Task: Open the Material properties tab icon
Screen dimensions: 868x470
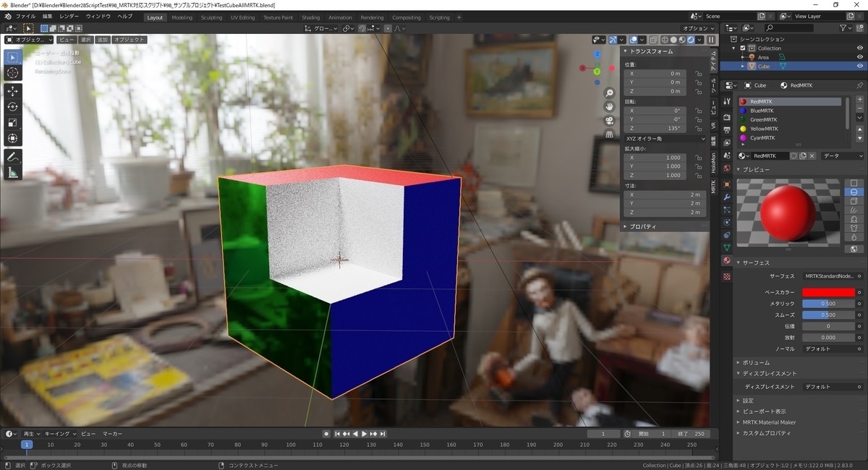Action: [x=727, y=260]
